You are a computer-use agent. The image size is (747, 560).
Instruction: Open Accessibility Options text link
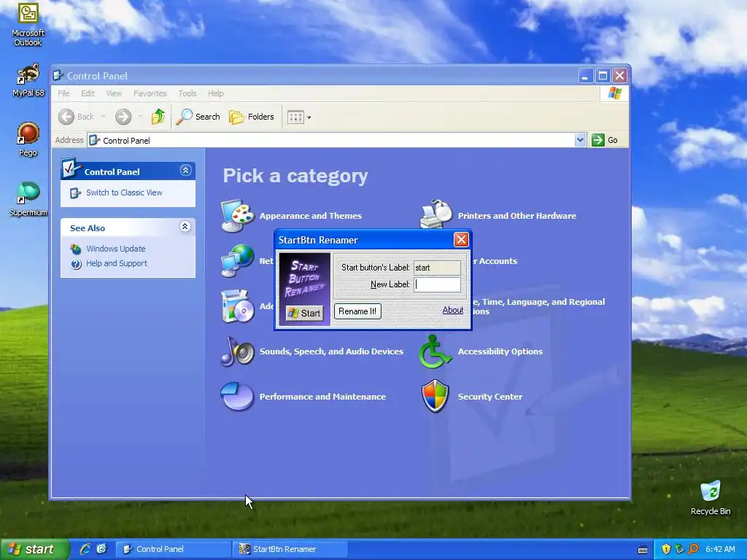[500, 351]
